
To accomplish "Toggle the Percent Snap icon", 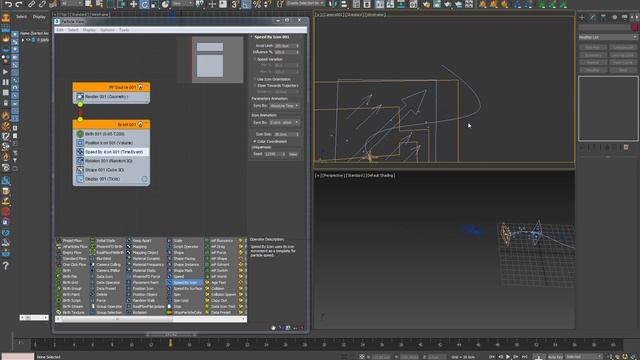I will [x=257, y=4].
